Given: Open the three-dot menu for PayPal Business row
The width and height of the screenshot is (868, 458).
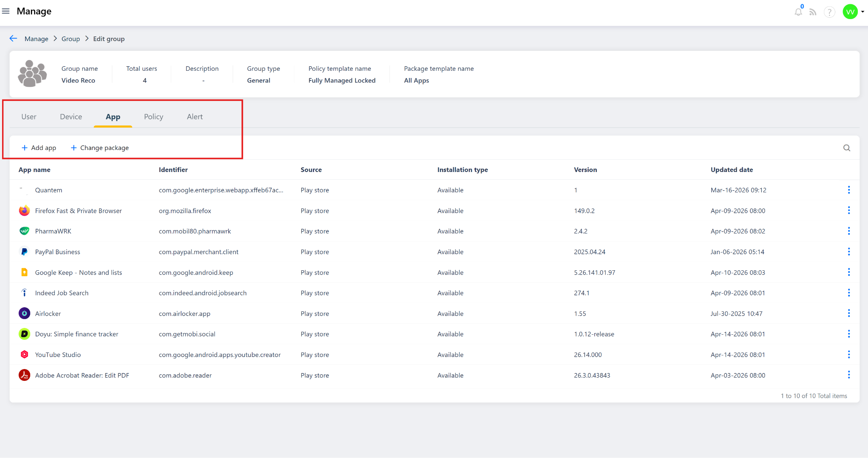Looking at the screenshot, I should 849,252.
